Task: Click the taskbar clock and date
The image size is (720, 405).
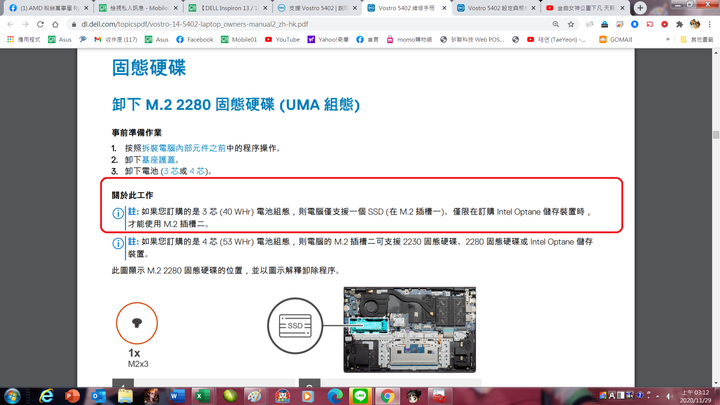Action: tap(695, 396)
